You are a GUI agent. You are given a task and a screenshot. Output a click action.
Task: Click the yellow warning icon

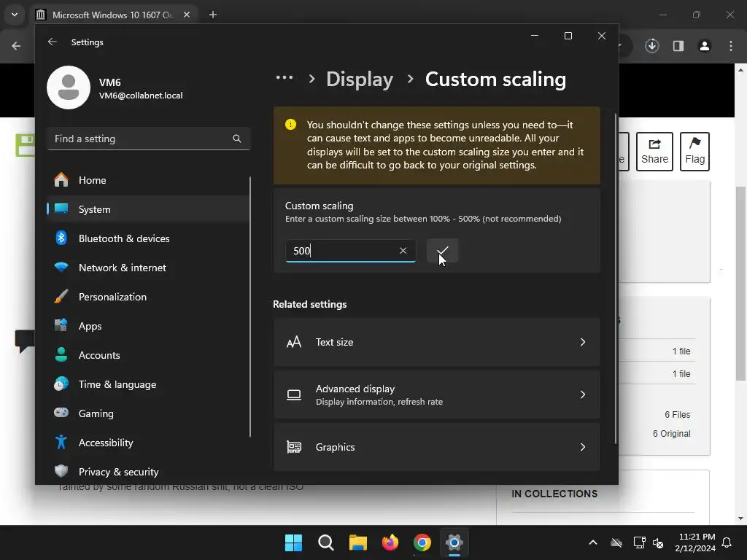coord(290,125)
